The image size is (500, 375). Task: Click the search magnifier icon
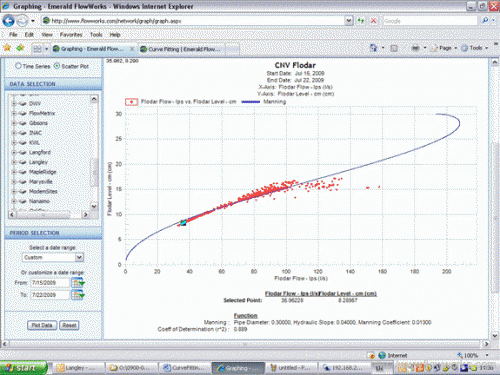pyautogui.click(x=485, y=21)
